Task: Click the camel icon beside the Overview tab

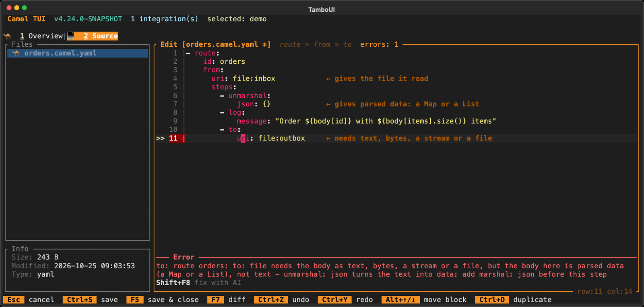Action: pyautogui.click(x=7, y=36)
